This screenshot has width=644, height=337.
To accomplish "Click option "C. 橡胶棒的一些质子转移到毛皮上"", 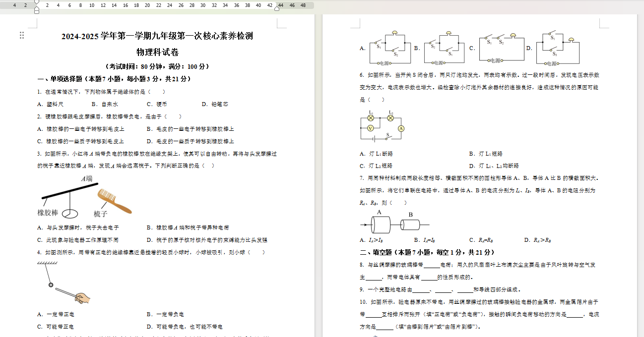I will [80, 141].
